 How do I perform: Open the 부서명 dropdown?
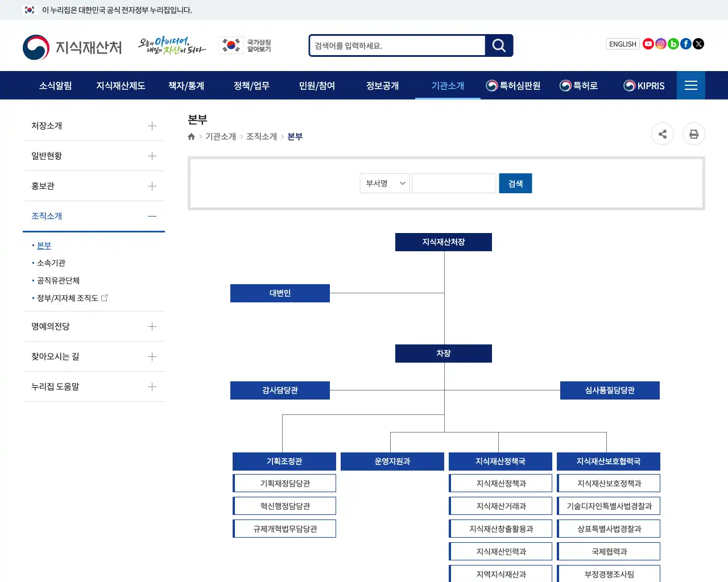384,183
